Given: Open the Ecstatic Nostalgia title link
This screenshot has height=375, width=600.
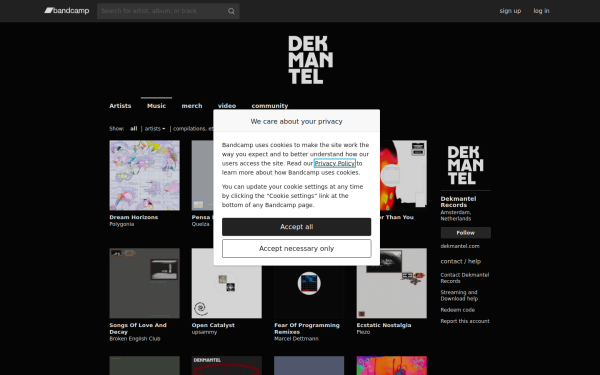Looking at the screenshot, I should (x=384, y=325).
